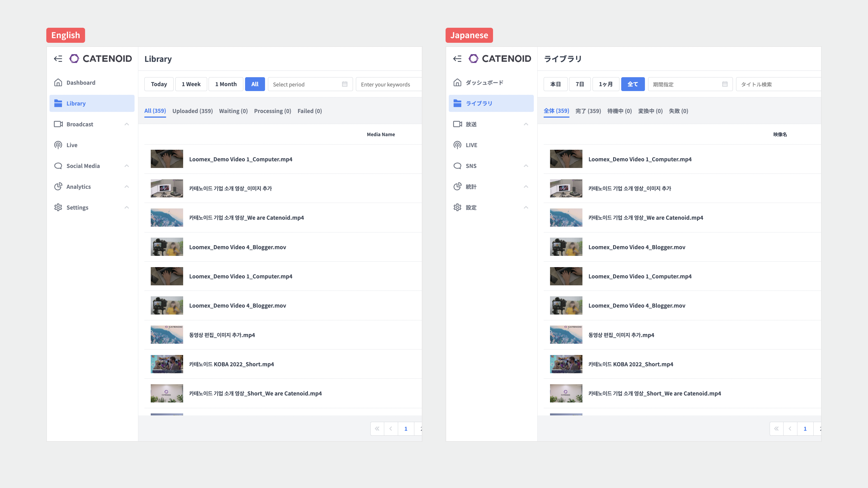
Task: Expand the Social Media submenu
Action: pos(127,166)
